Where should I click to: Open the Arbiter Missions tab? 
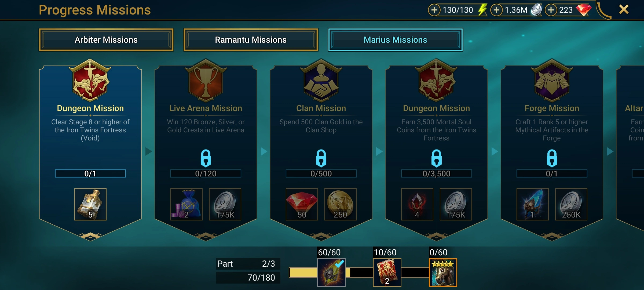tap(106, 40)
